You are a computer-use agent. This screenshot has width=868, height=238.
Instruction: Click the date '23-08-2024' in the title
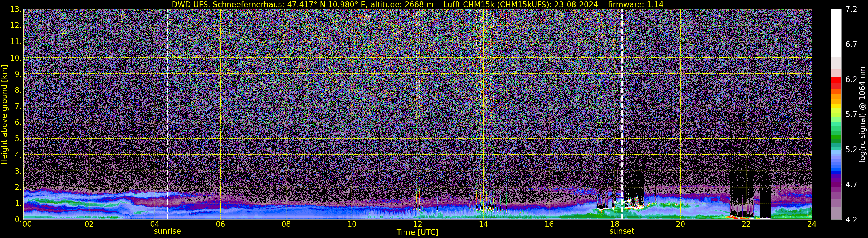pyautogui.click(x=576, y=5)
